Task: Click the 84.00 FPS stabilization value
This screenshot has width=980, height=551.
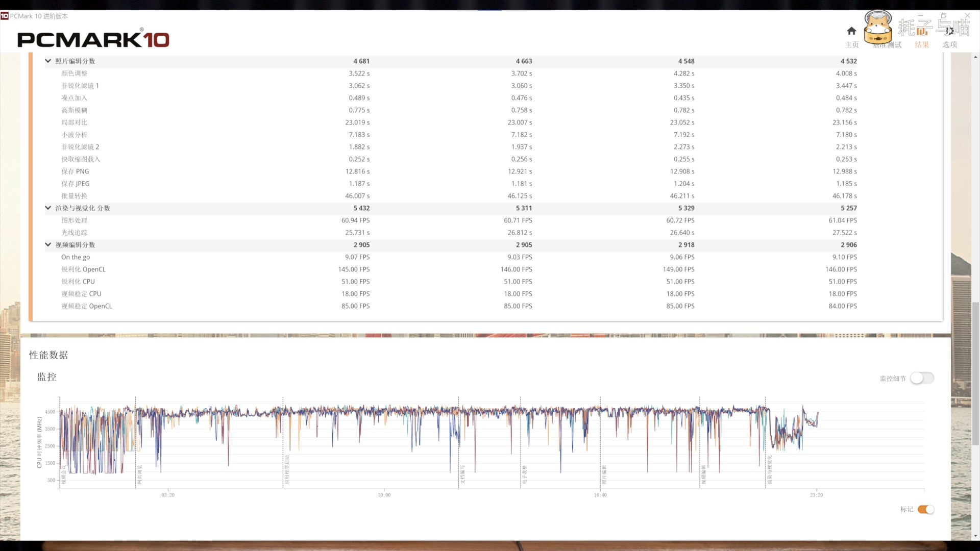Action: click(843, 306)
